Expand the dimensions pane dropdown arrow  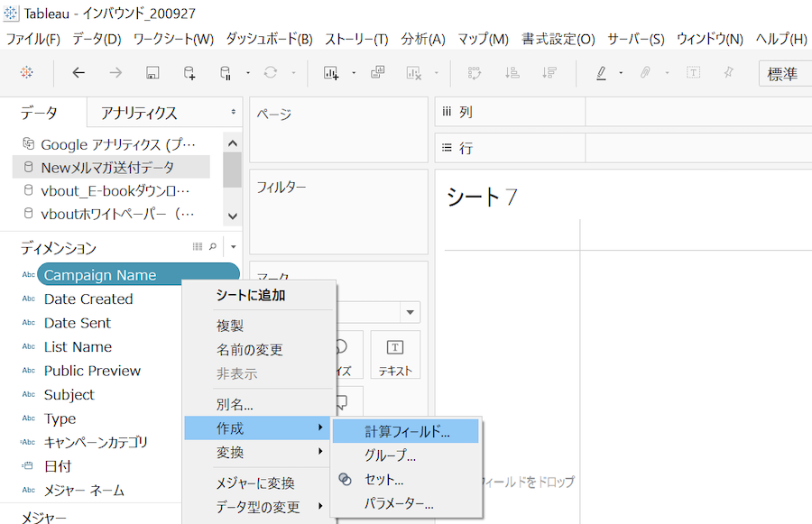point(233,246)
